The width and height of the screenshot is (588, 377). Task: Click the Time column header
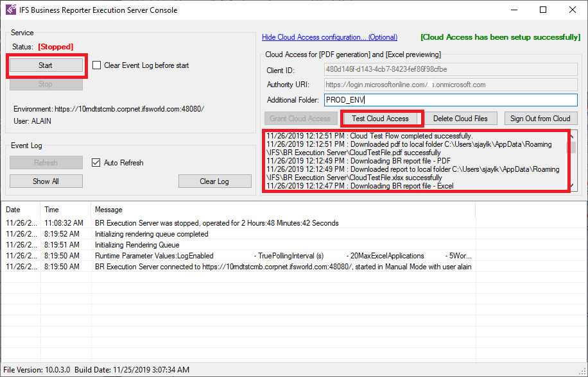coord(66,210)
